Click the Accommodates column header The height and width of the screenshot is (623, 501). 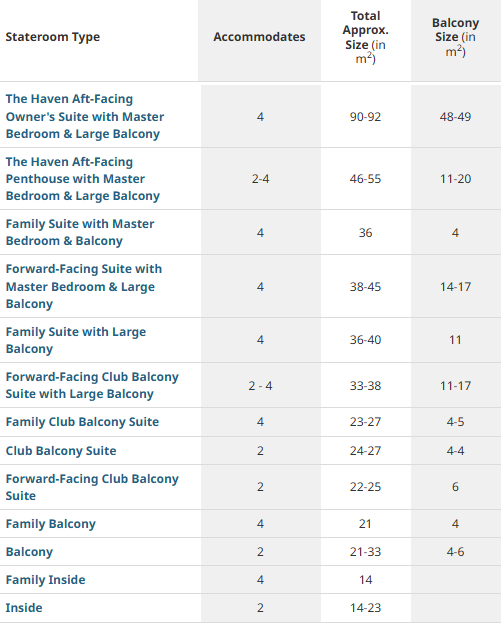259,37
